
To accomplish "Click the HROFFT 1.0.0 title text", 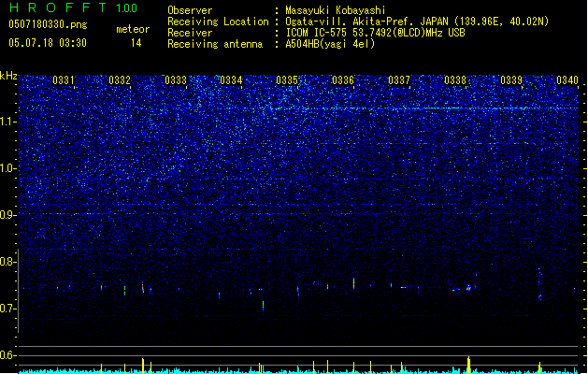I will point(73,7).
